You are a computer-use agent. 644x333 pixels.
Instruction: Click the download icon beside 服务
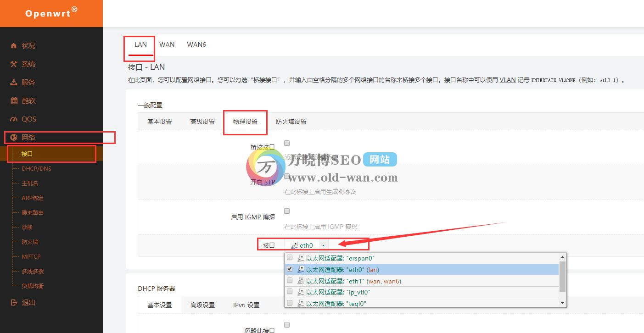[x=14, y=82]
